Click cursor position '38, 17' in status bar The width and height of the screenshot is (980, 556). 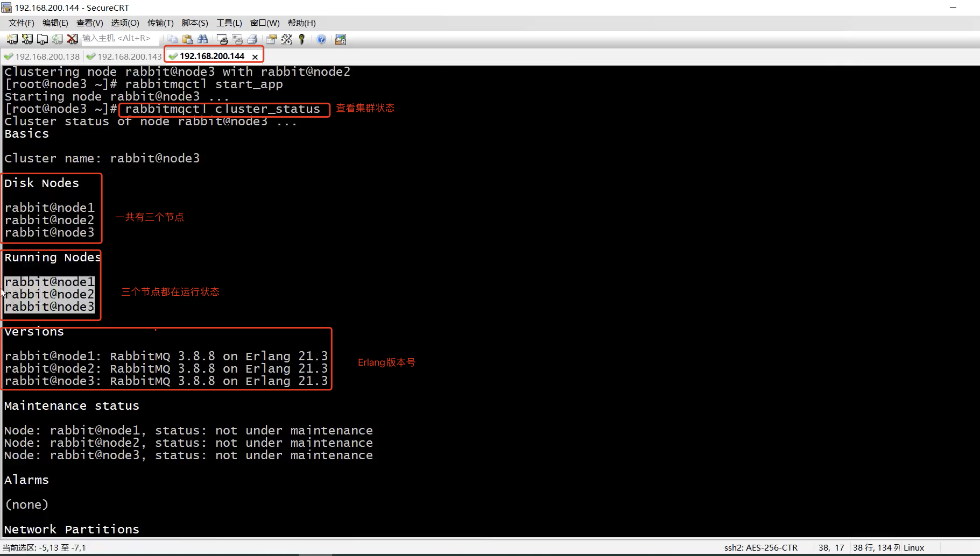[831, 547]
